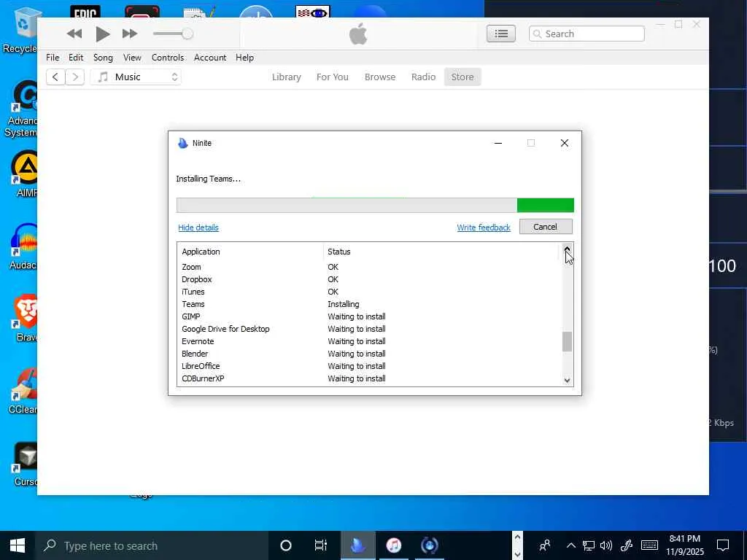The width and height of the screenshot is (747, 560).
Task: Open the AIMP desktop shortcut
Action: coord(26,174)
